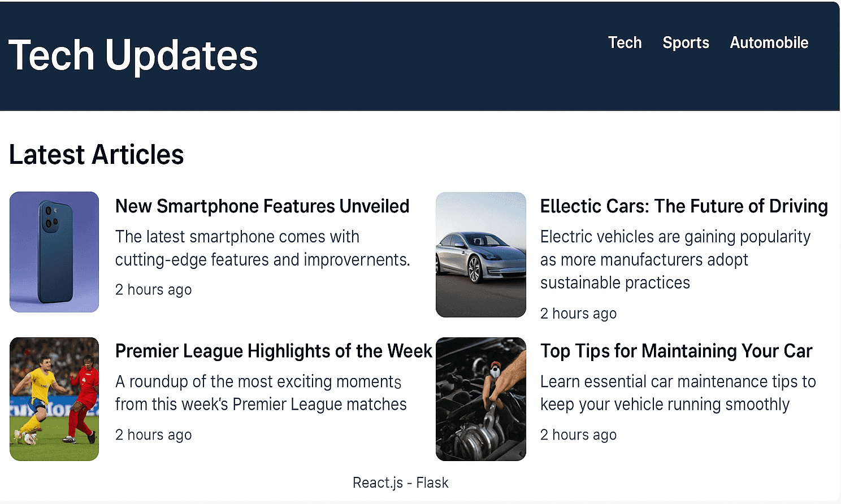Viewport: 841px width, 504px height.
Task: Click the electric vehicles description text
Action: click(675, 259)
